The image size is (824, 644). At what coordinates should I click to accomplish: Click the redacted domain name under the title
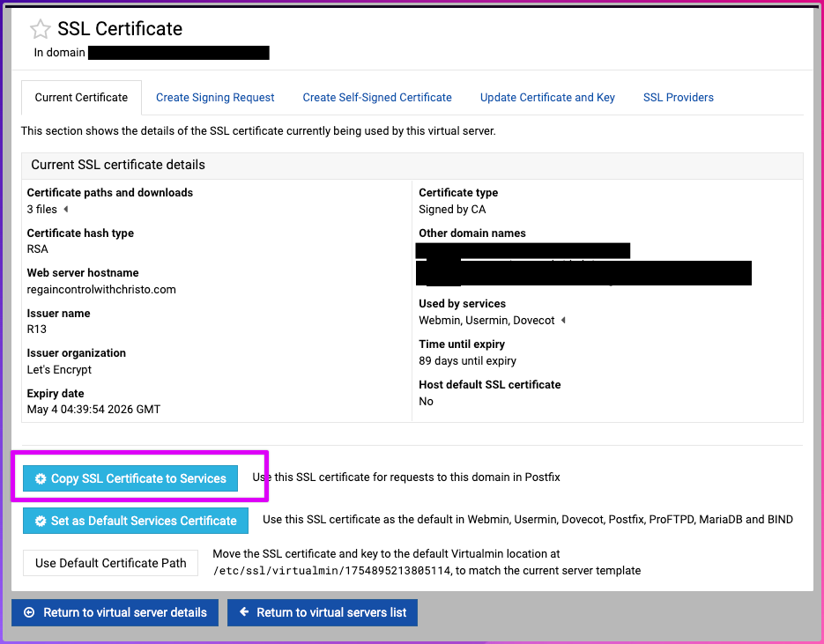click(x=178, y=53)
